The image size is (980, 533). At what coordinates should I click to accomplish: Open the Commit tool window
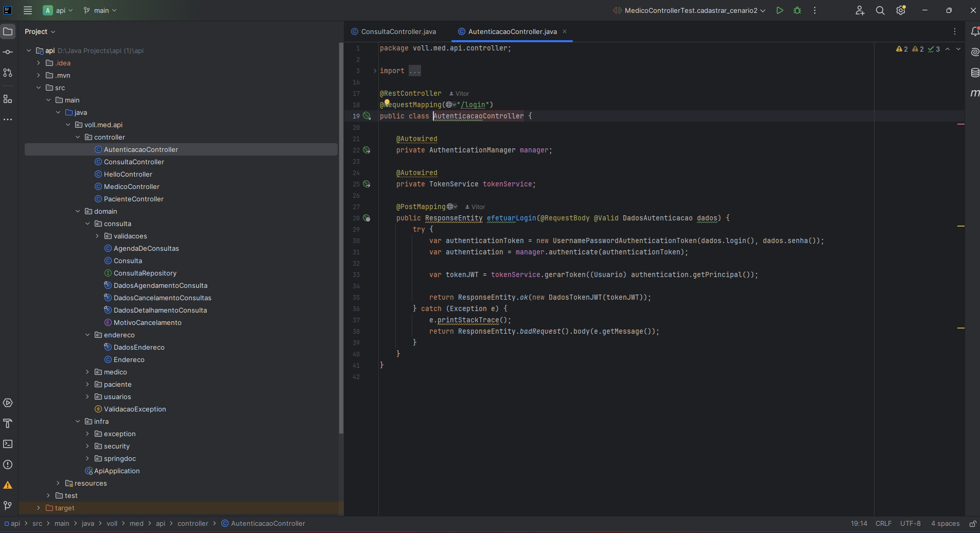[x=8, y=52]
